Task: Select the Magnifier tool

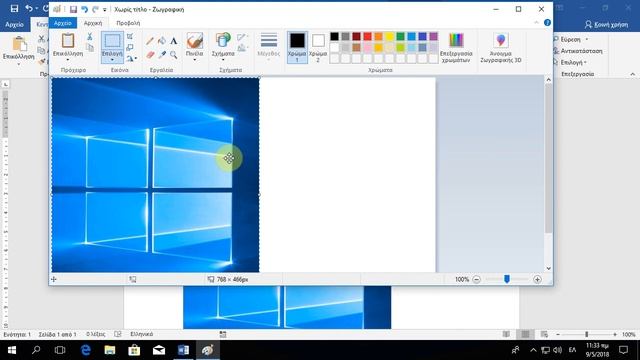Action: 174,54
